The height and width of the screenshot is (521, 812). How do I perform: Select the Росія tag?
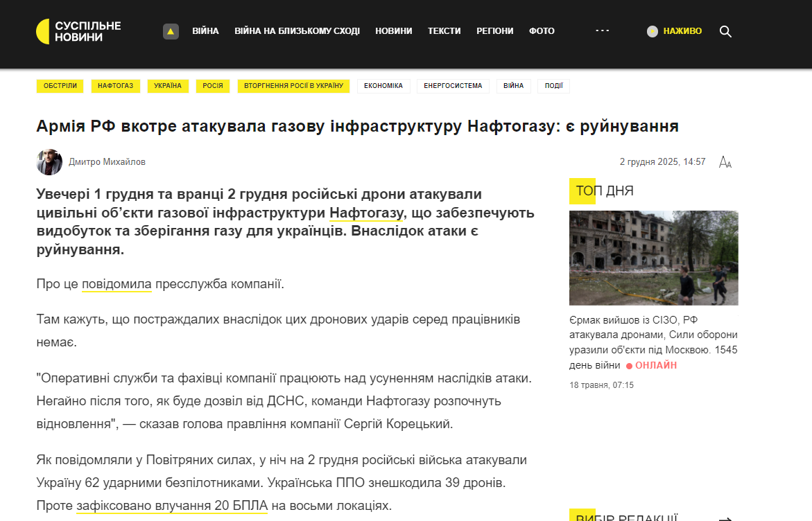coord(213,86)
